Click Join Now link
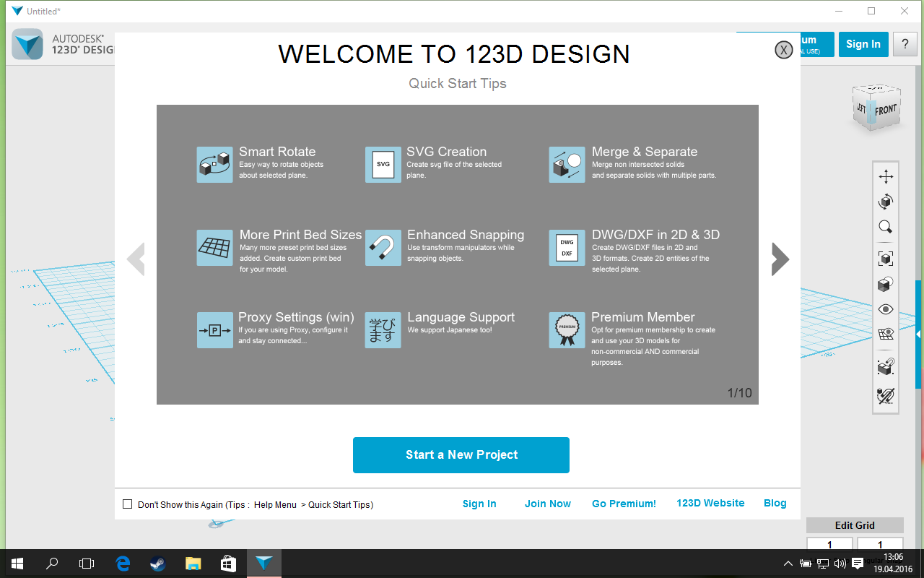924x578 pixels. [x=548, y=504]
